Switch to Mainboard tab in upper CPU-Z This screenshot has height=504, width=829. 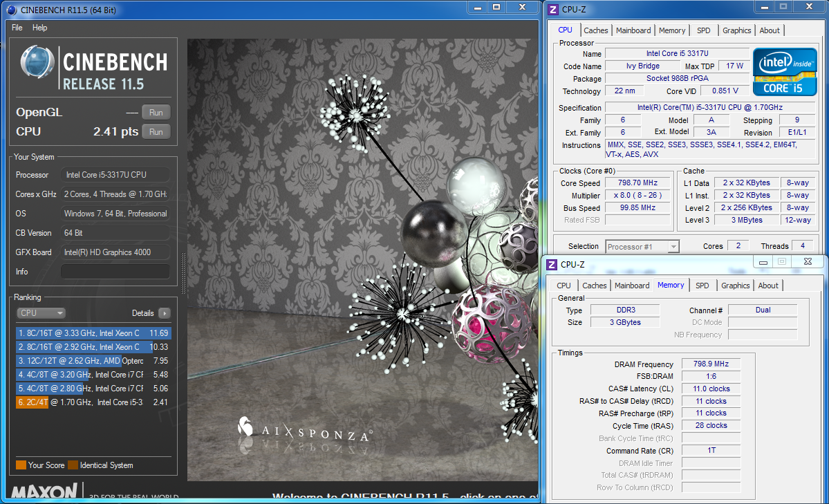(x=633, y=30)
